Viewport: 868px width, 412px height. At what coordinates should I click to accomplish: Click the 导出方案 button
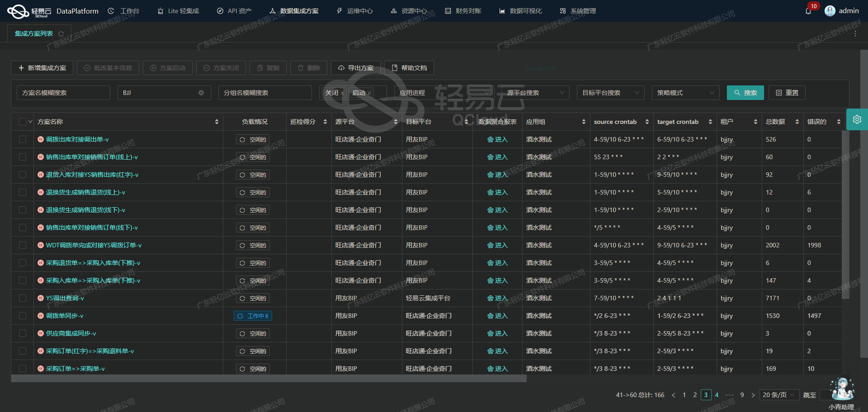point(356,68)
